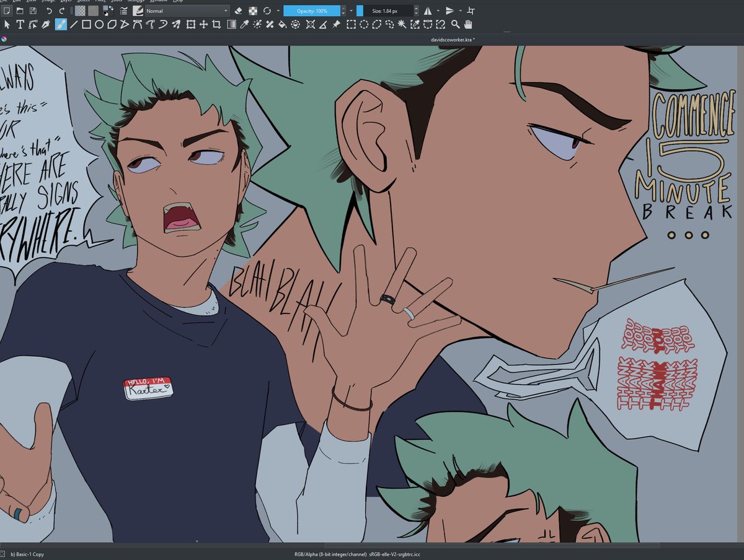Select the Magnetic Selection tool
Screen dimensions: 744x560
(x=440, y=25)
